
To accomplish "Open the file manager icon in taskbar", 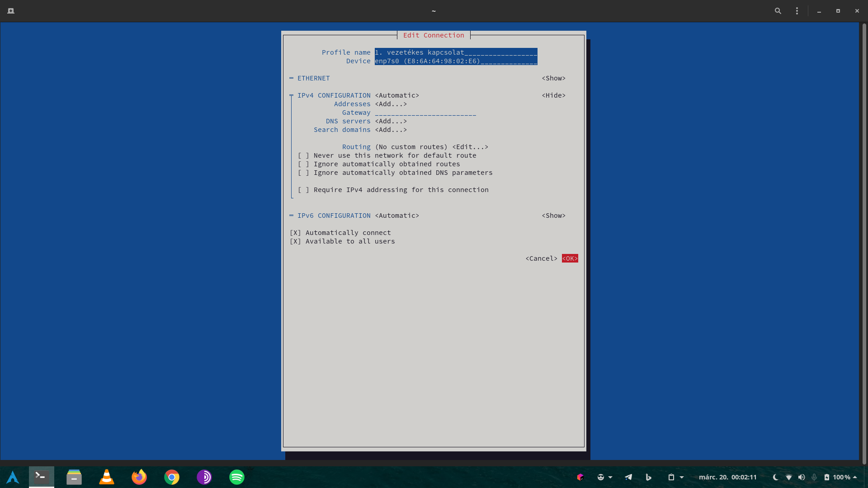I will (x=74, y=477).
